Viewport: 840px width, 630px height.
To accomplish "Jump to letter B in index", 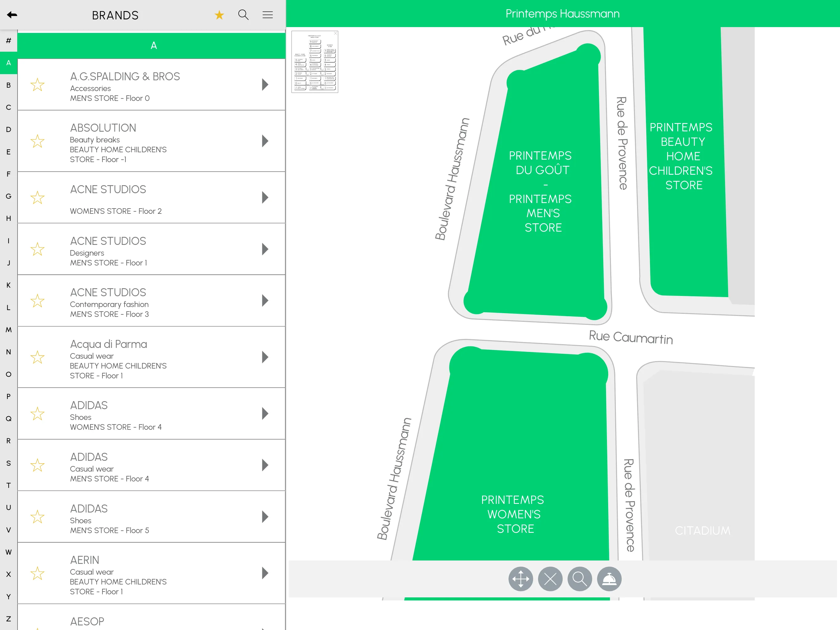I will [x=8, y=85].
